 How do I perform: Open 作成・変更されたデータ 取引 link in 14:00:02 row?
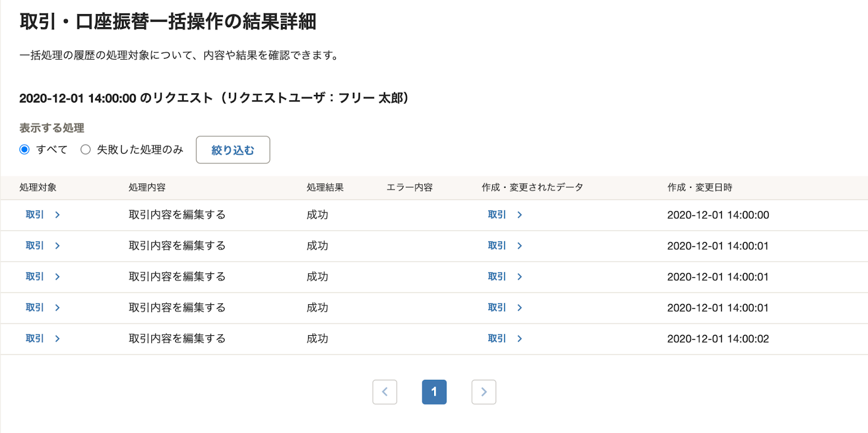pos(505,339)
